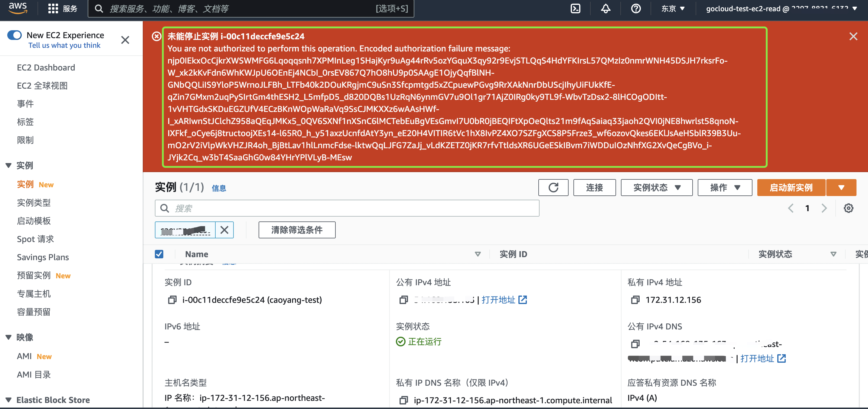Open EC2 Global View in sidebar
The width and height of the screenshot is (868, 409).
(42, 86)
